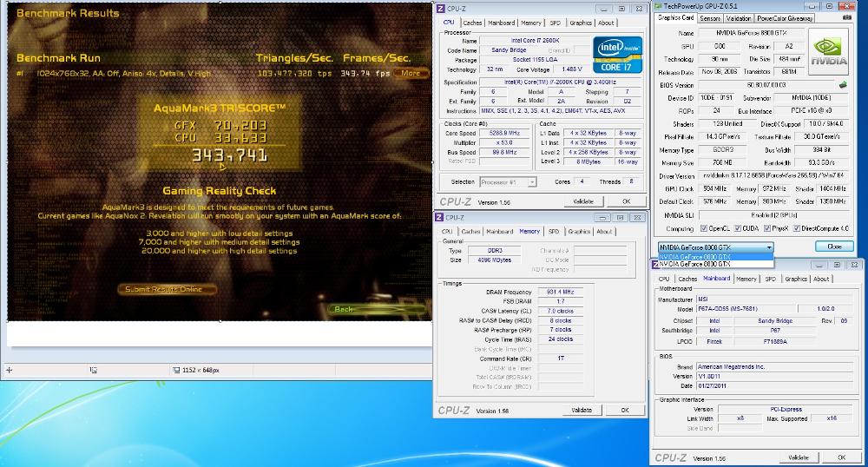Open SPD tab in the CPU-Z CPU window

(x=556, y=23)
